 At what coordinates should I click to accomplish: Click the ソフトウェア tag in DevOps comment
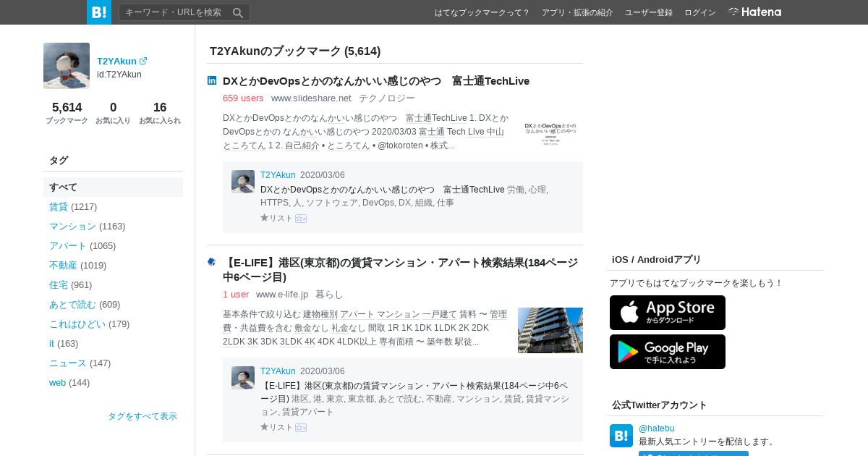click(332, 203)
